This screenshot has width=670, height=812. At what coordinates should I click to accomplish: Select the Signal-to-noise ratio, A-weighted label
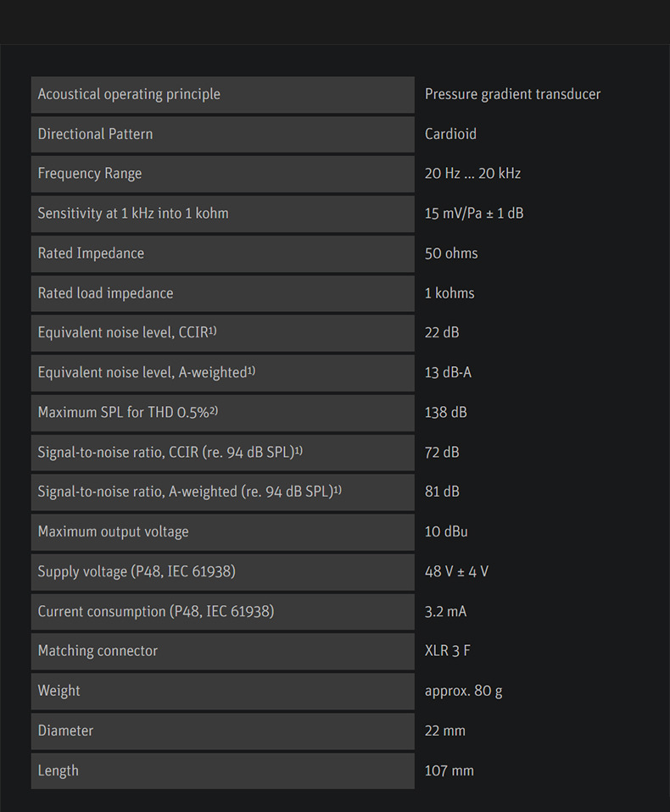tap(189, 492)
